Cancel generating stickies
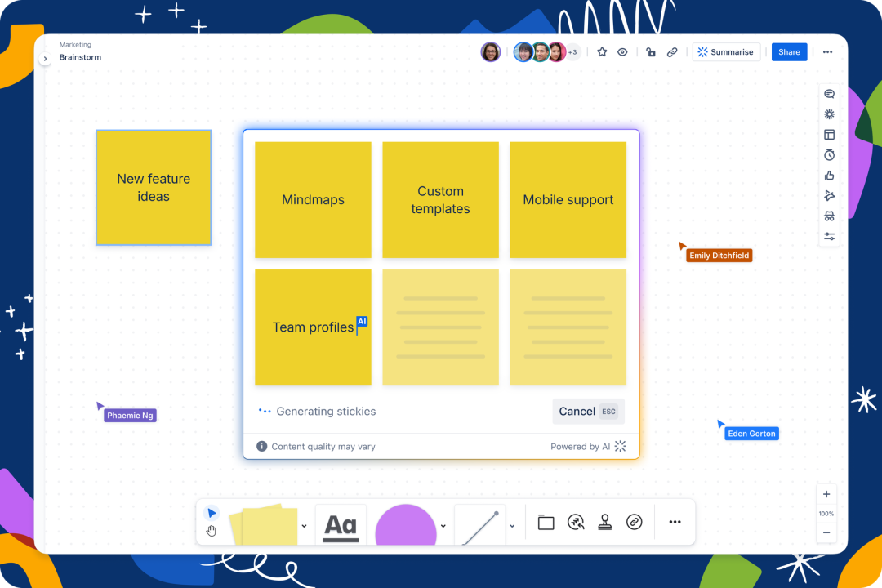The width and height of the screenshot is (882, 588). click(588, 412)
